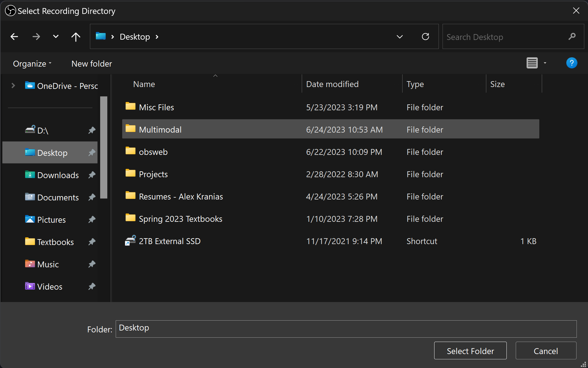Unpin Downloads using its pin icon
588x368 pixels.
coord(92,175)
